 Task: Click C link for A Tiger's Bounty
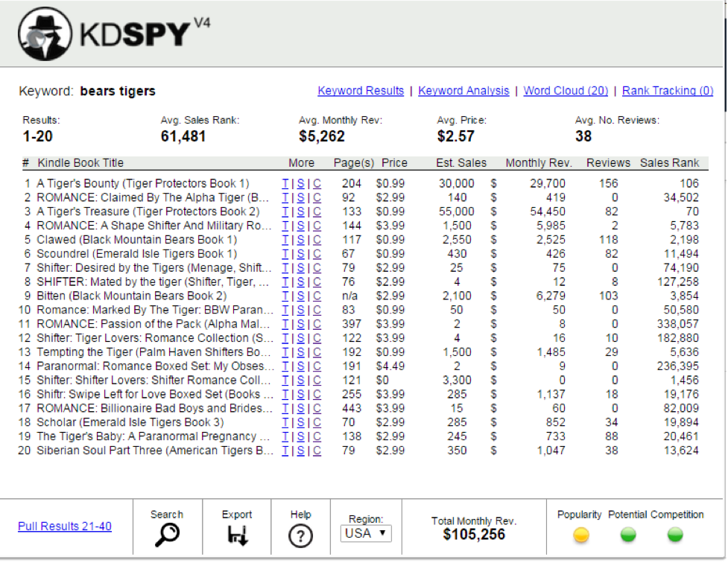coord(317,184)
